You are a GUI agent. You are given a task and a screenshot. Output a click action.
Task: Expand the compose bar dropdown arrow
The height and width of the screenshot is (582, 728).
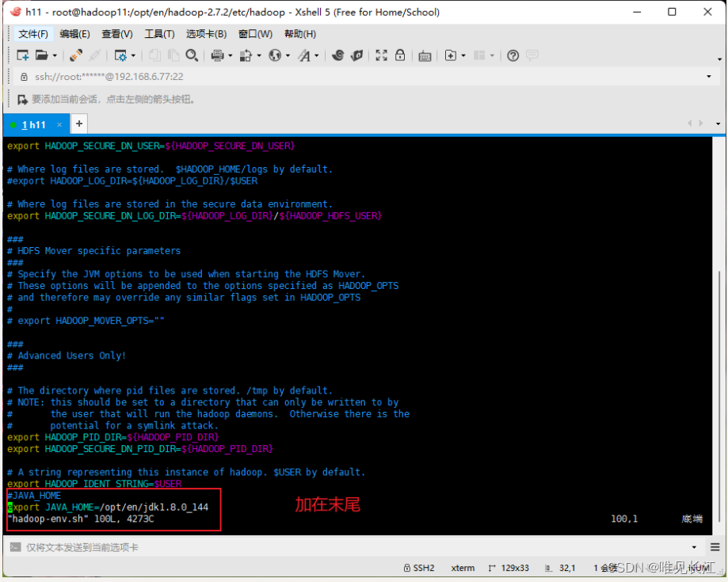pyautogui.click(x=694, y=547)
